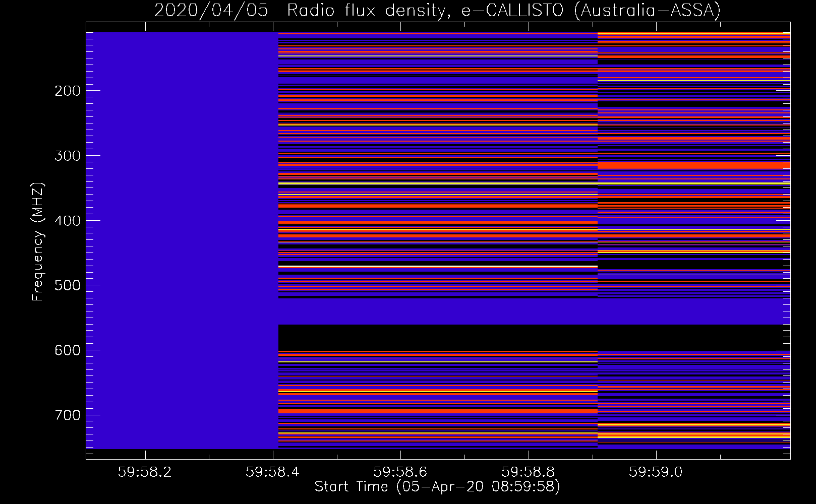Viewport: 816px width, 504px height.
Task: Click the 600 frequency tick label
Action: coord(68,350)
